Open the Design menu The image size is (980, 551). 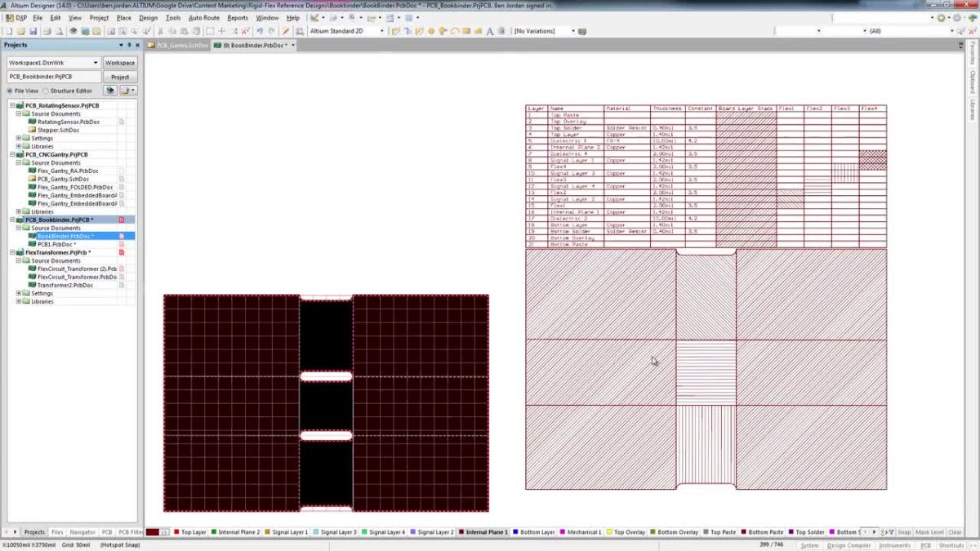click(148, 17)
